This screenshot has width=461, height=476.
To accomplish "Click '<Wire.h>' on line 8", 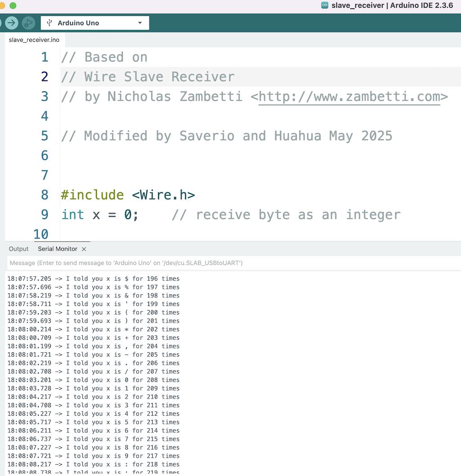I will [x=163, y=195].
